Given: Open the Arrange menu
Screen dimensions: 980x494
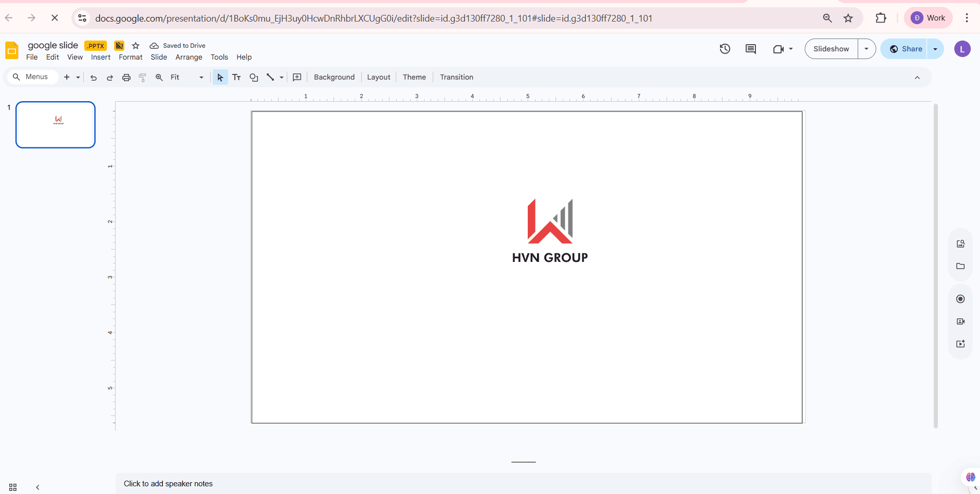Looking at the screenshot, I should click(x=189, y=57).
